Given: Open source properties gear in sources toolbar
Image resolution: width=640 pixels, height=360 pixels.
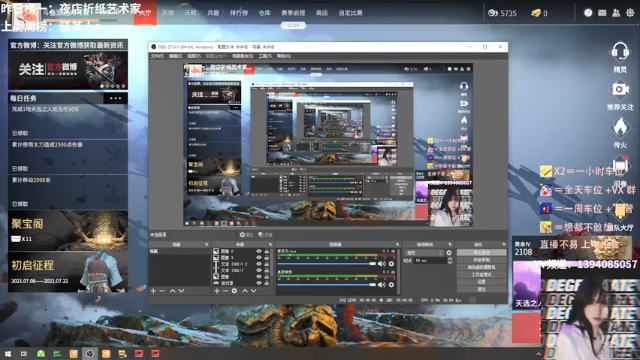Looking at the screenshot, I should coord(234,291).
